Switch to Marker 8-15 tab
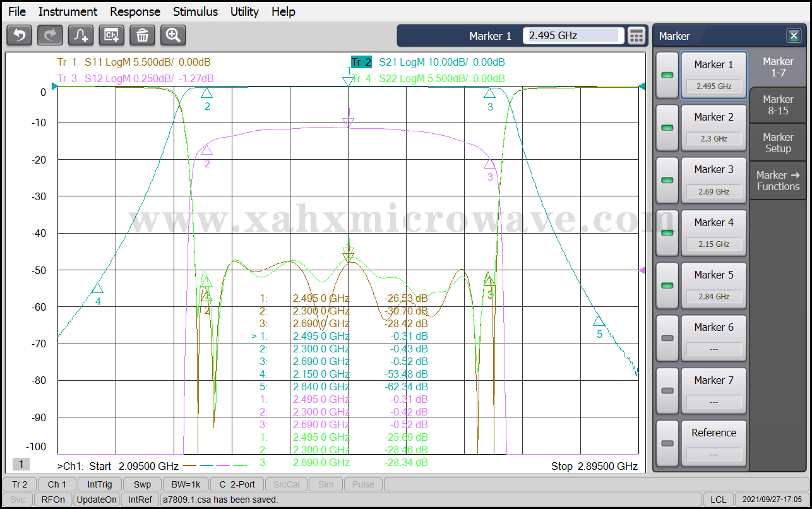This screenshot has width=812, height=509. tap(778, 105)
